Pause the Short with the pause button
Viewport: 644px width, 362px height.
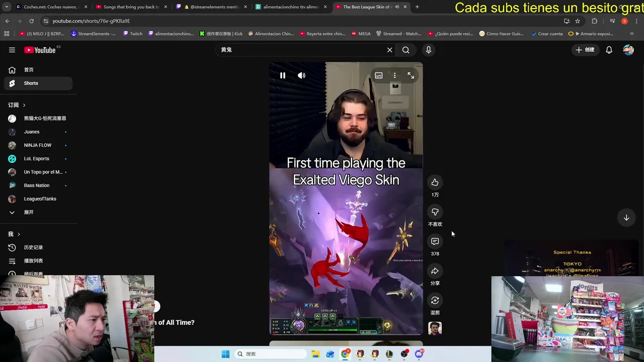283,75
